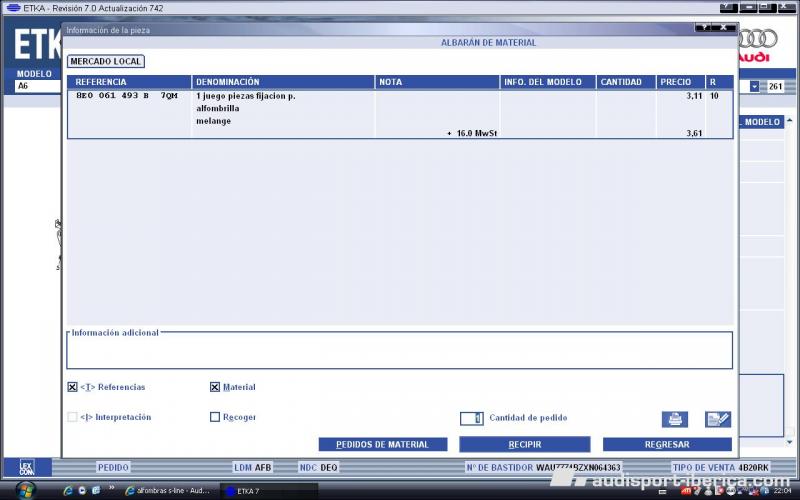Click the total price 3,61
The image size is (800, 500).
pyautogui.click(x=694, y=133)
